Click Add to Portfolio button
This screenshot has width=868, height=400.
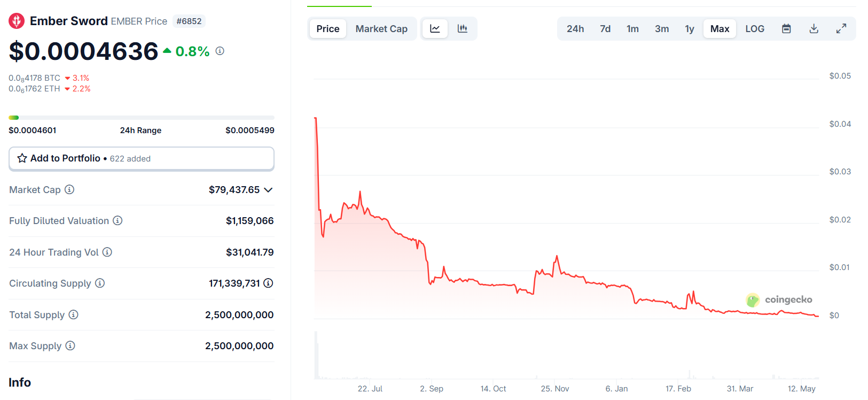click(142, 159)
